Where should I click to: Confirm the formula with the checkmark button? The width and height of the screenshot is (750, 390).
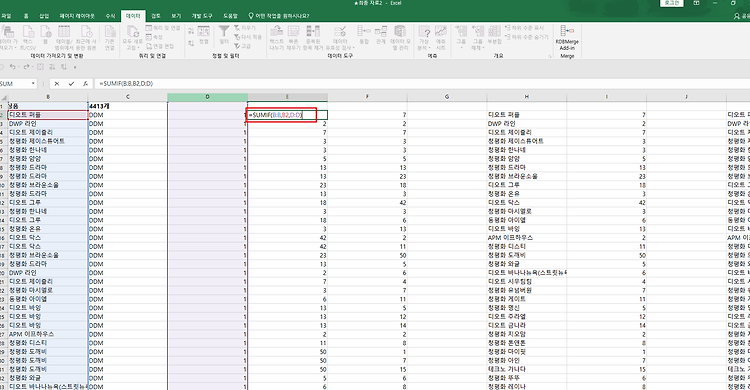pos(71,84)
